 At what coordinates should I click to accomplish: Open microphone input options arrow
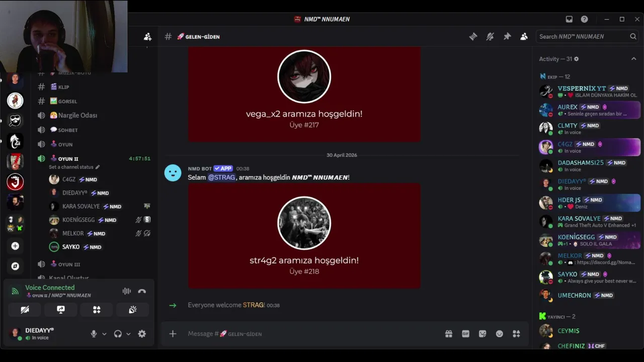[104, 334]
